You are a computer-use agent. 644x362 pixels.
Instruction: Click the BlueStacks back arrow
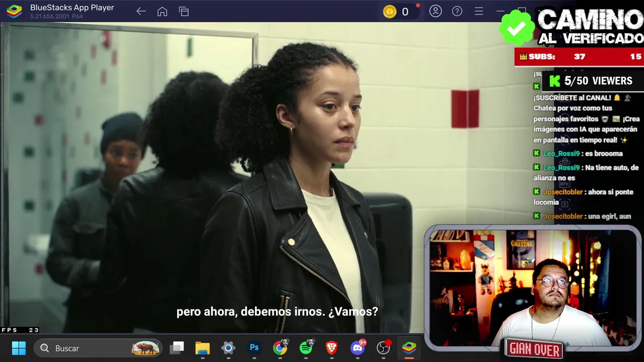[141, 11]
